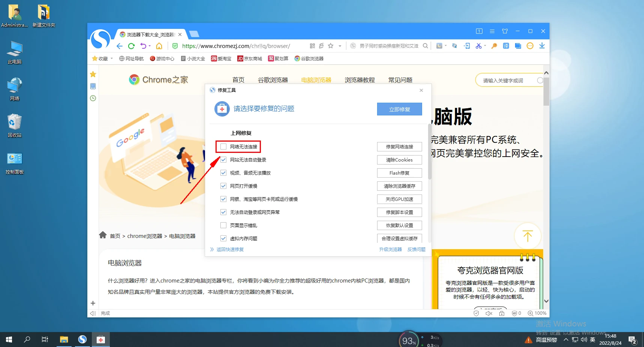Click the search magnifier icon in search box

[425, 46]
